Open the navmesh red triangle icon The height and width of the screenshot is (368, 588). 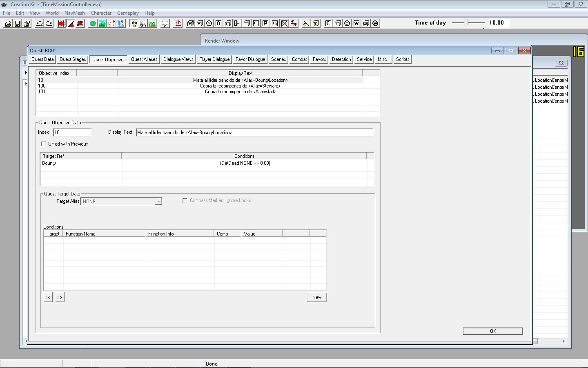(x=178, y=23)
